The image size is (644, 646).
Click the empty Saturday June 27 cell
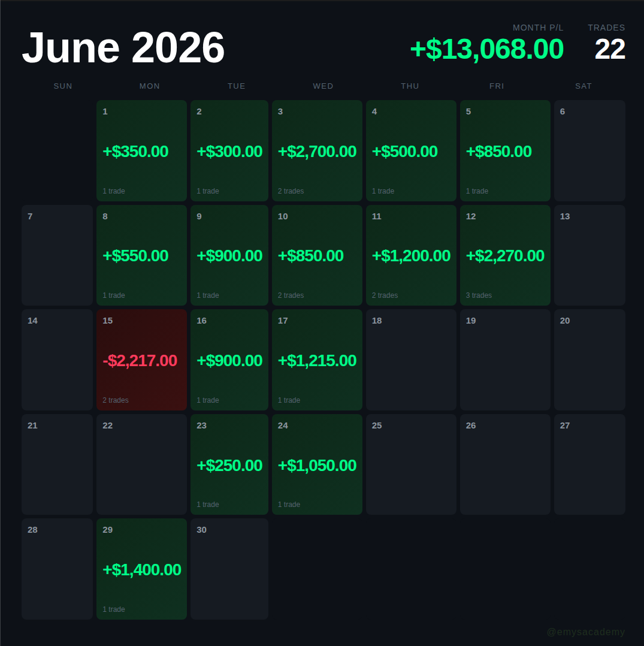[x=589, y=464]
